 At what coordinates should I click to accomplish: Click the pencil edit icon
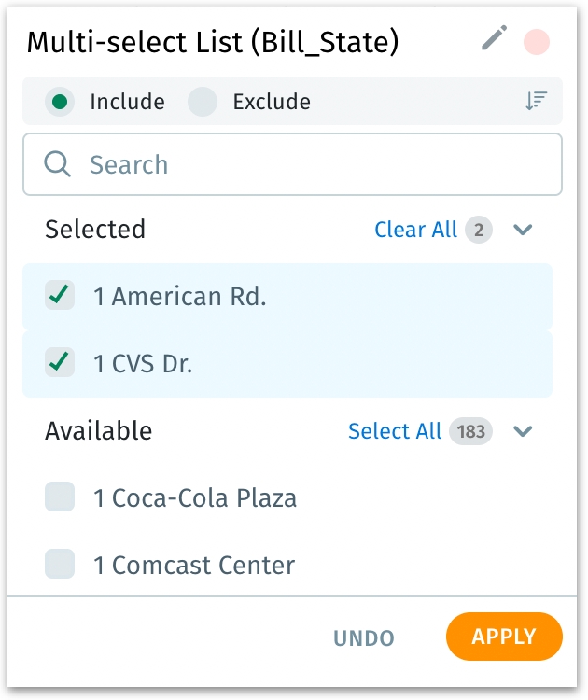[494, 39]
